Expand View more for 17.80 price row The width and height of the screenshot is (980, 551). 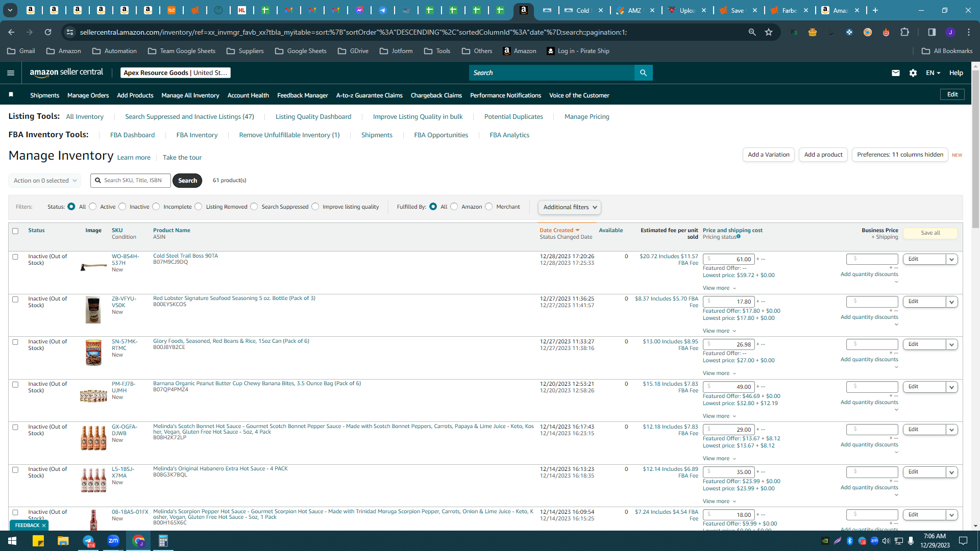coord(720,331)
